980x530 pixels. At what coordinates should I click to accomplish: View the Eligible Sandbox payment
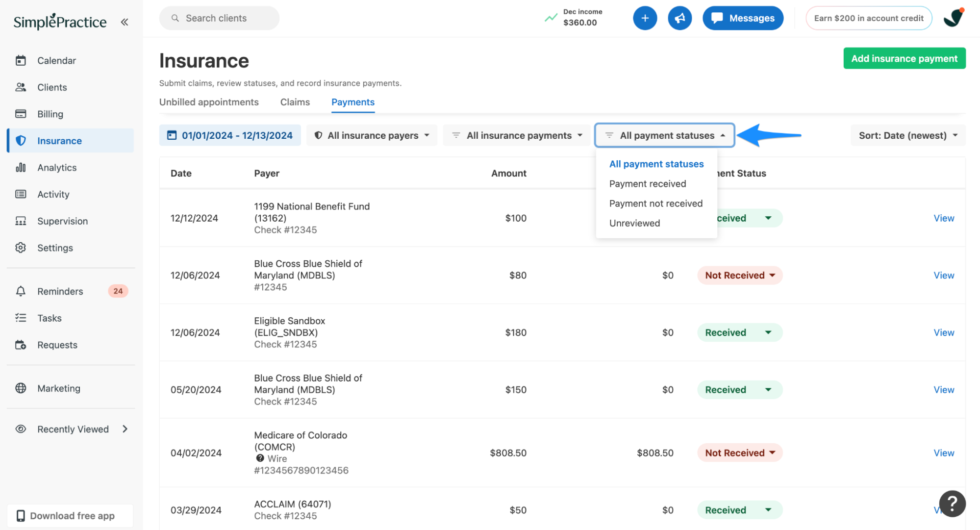point(944,332)
